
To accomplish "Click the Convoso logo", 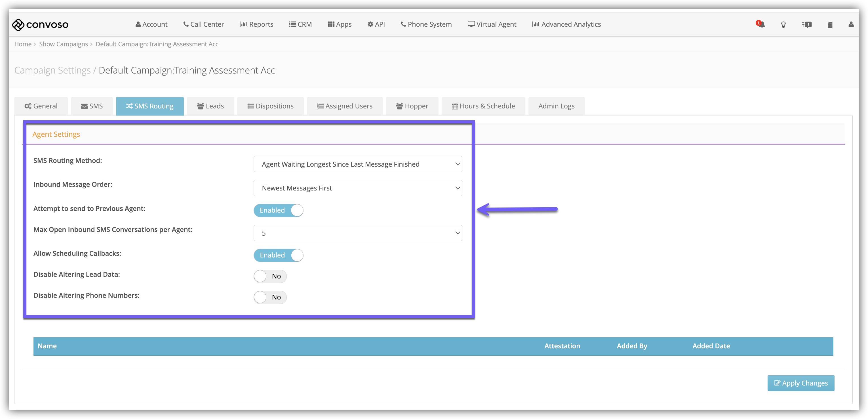I will (x=40, y=25).
